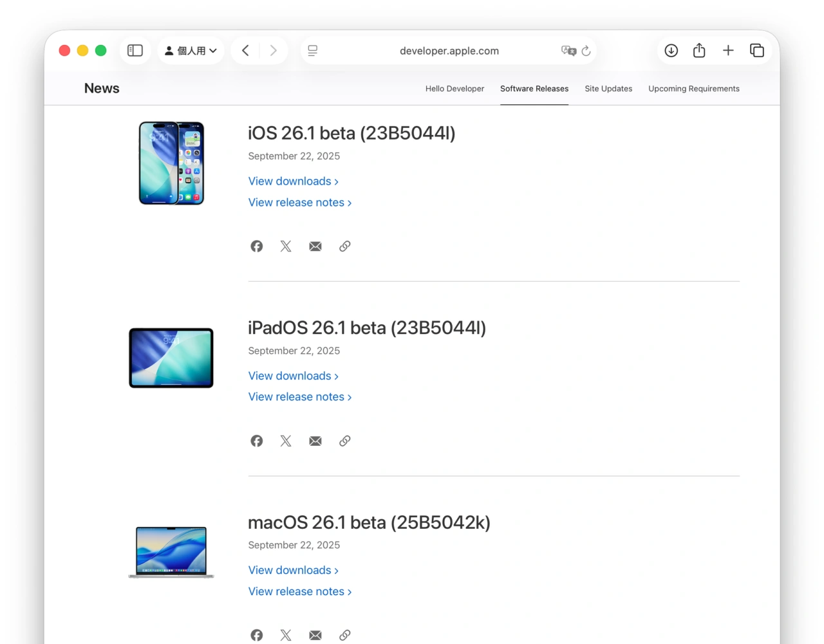Copy link for iPadOS 26.1 beta
The height and width of the screenshot is (644, 824).
pos(344,441)
